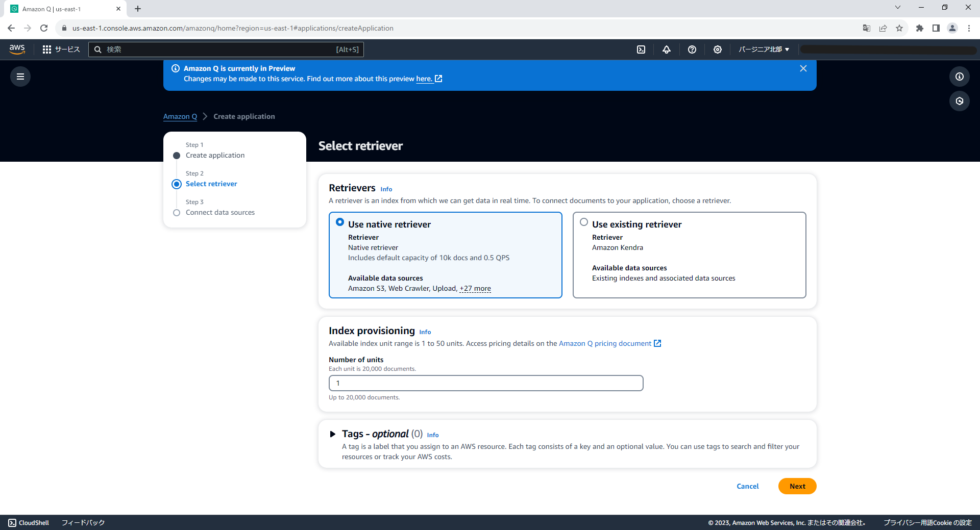
Task: Select the Use existing retriever option
Action: (583, 221)
